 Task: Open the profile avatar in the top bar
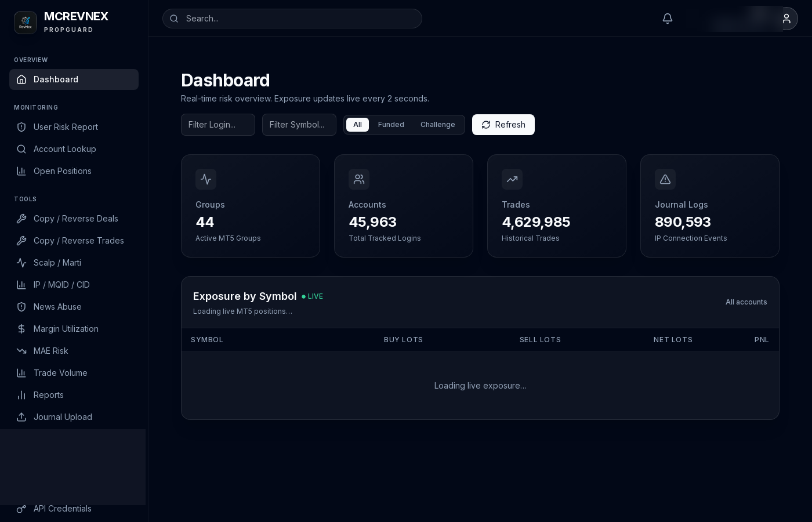[x=787, y=19]
